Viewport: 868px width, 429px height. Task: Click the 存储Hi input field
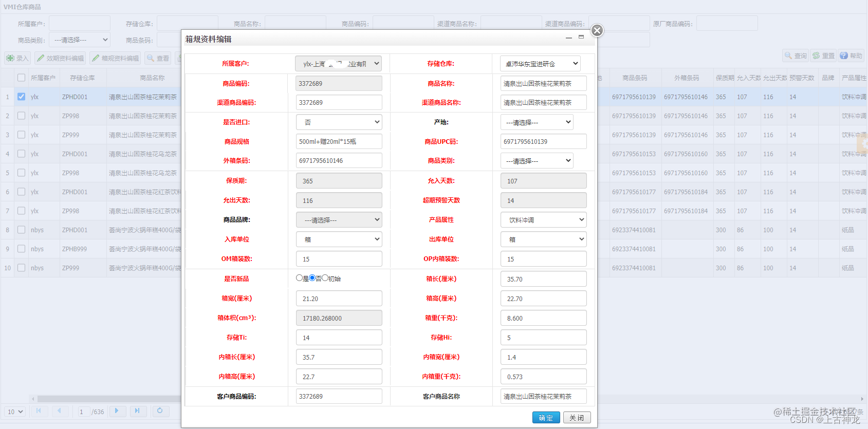coord(544,338)
